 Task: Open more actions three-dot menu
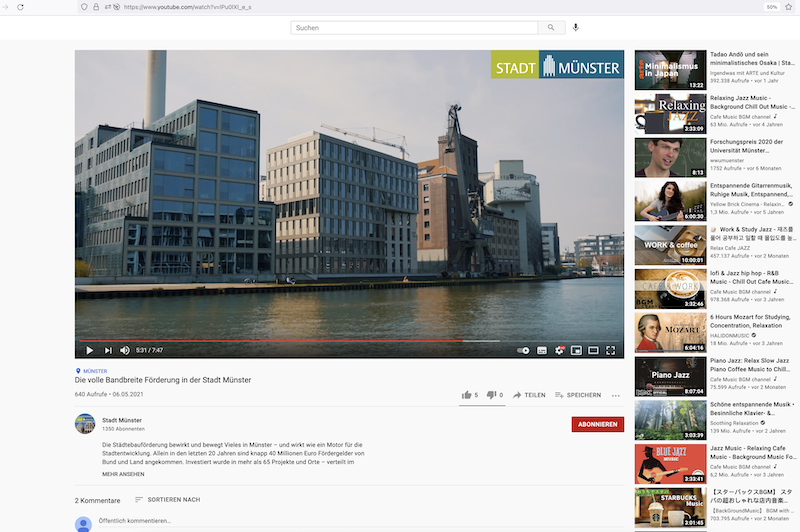point(616,395)
